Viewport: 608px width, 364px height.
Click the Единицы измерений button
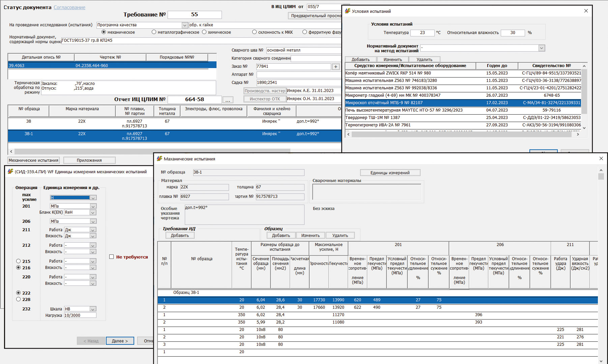(390, 173)
